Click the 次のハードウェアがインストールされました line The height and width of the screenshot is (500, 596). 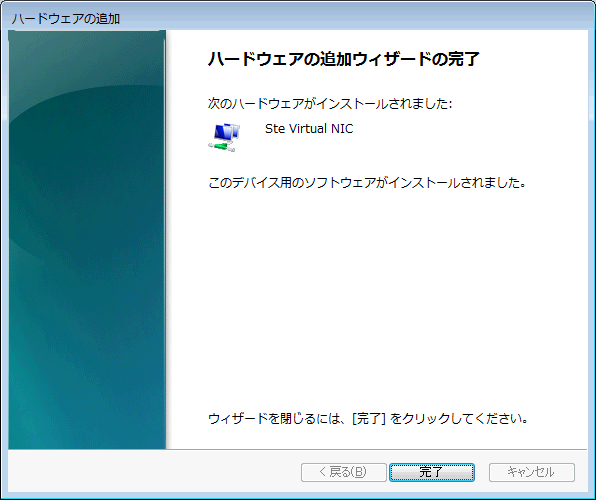tap(330, 103)
